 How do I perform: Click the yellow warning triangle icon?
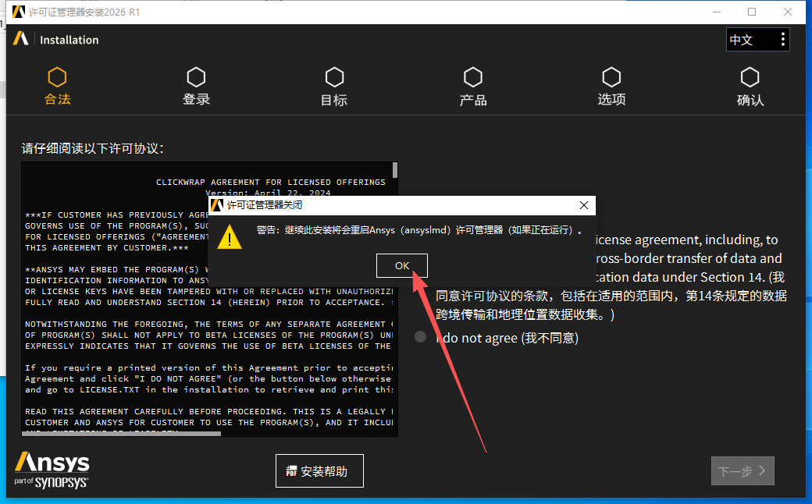(x=229, y=236)
